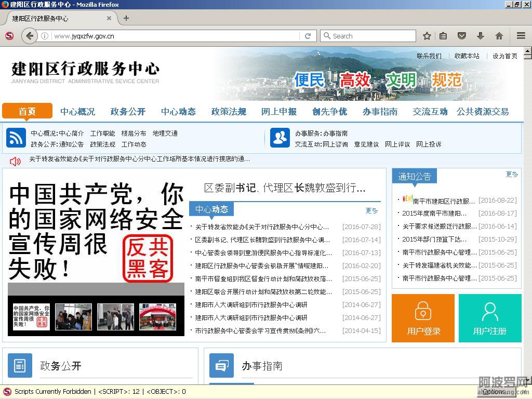Open the Pocket save icon
Viewport: 532px width, 399px height.
[461, 36]
